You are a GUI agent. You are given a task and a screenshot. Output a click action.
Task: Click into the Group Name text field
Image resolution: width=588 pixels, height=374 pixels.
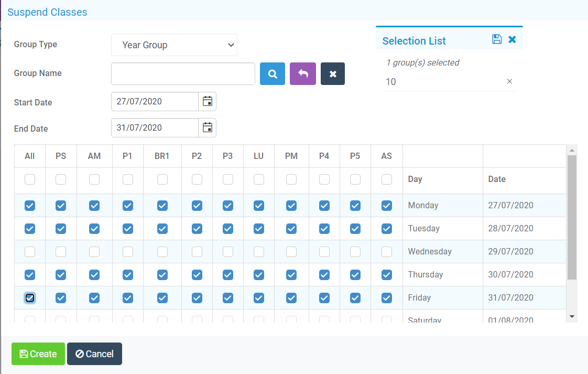click(183, 74)
